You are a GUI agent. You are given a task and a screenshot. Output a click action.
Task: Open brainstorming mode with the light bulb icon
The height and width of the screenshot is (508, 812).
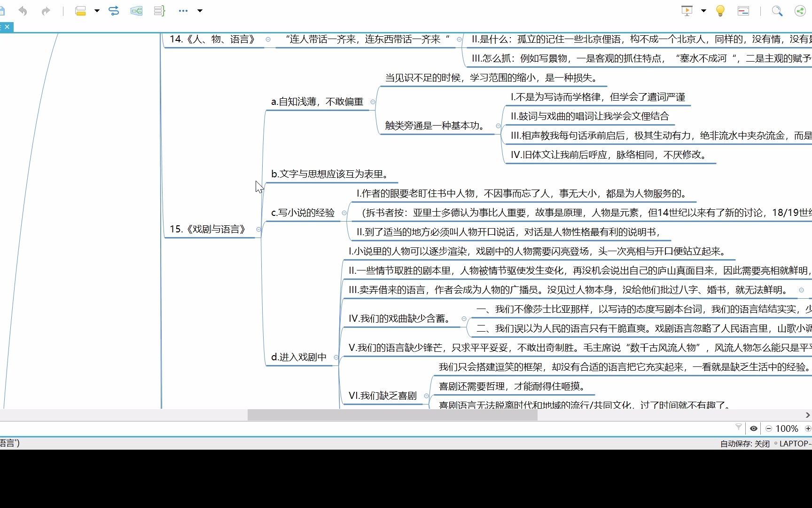(x=720, y=11)
